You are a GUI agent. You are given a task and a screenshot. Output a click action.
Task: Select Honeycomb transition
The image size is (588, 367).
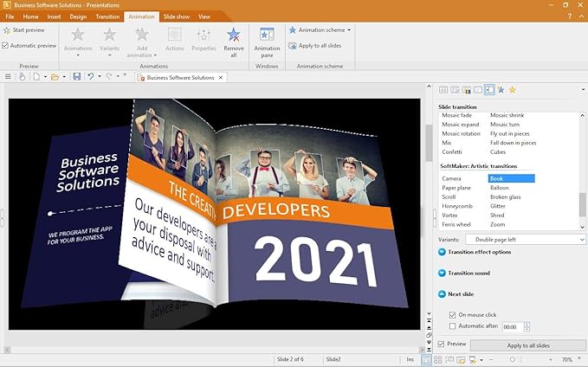pyautogui.click(x=457, y=206)
